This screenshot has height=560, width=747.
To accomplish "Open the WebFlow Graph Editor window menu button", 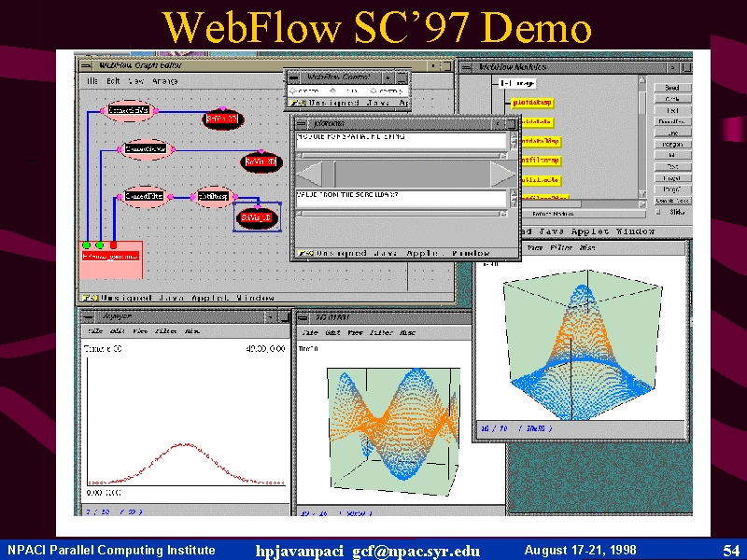I will pos(86,65).
